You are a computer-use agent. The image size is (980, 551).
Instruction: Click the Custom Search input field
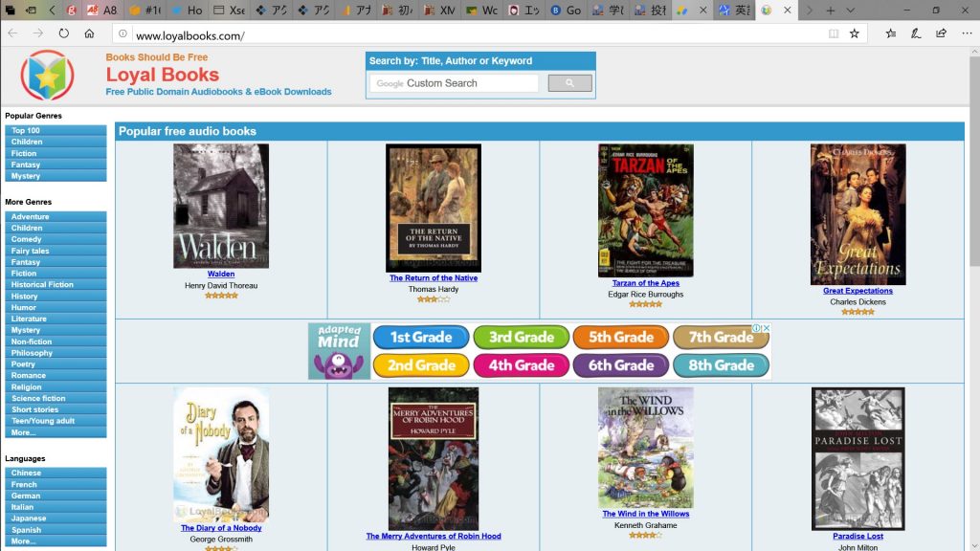click(454, 83)
